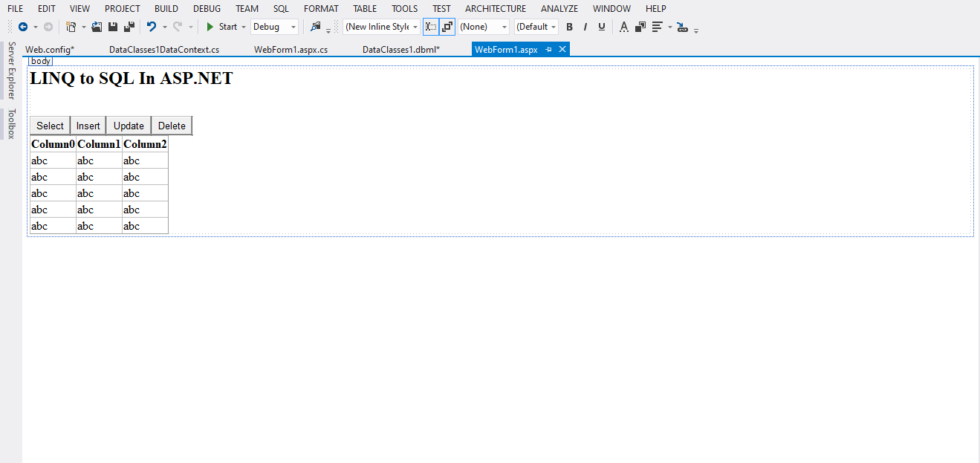Open the FORMAT menu
980x463 pixels.
click(321, 9)
